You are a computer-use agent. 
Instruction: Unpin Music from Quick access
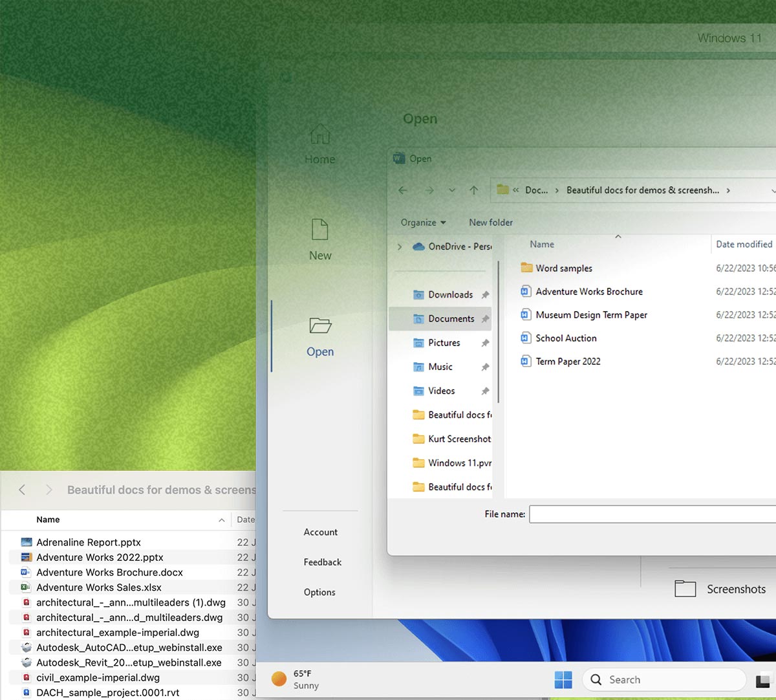click(x=485, y=367)
